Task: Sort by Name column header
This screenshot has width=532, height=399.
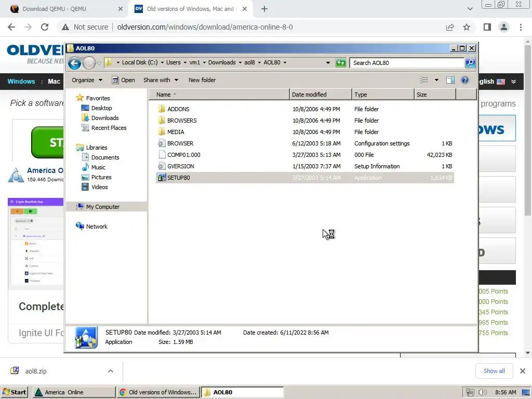Action: click(219, 95)
